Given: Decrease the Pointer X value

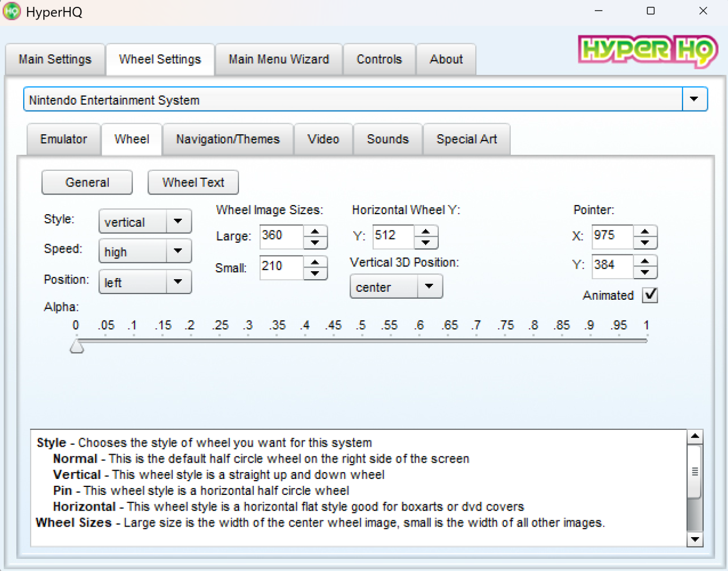Looking at the screenshot, I should (644, 243).
